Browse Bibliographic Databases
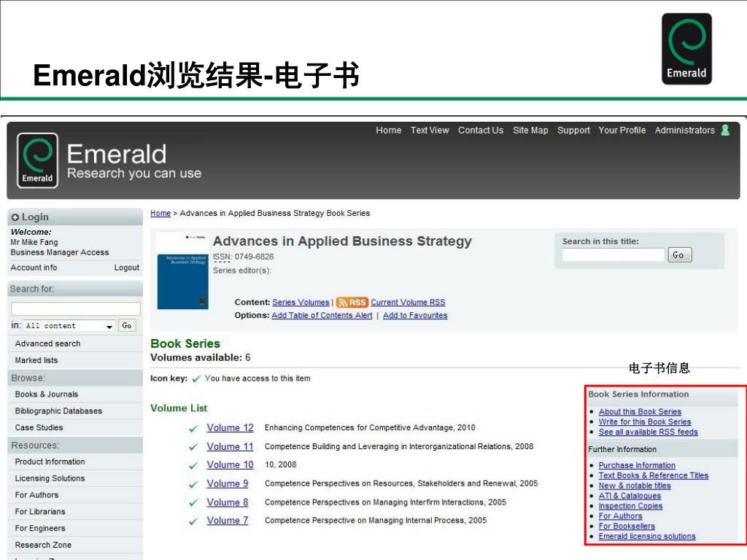747x560 pixels. pos(58,411)
